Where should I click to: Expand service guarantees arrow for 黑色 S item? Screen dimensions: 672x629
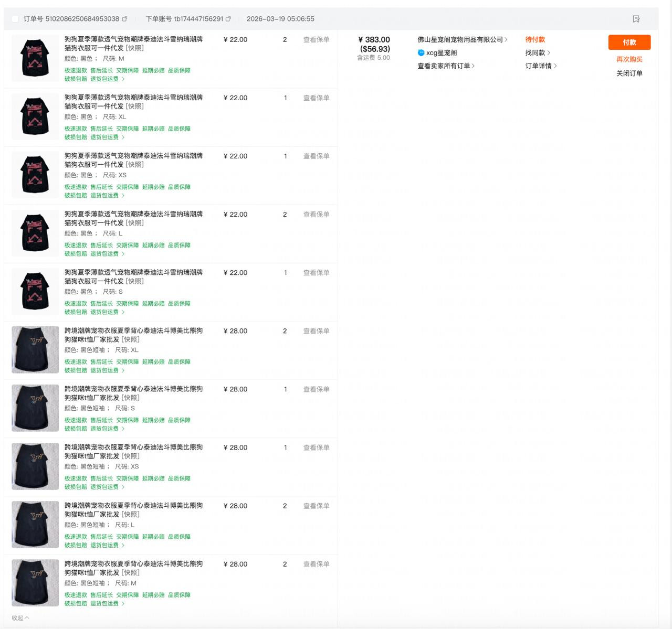[x=123, y=312]
